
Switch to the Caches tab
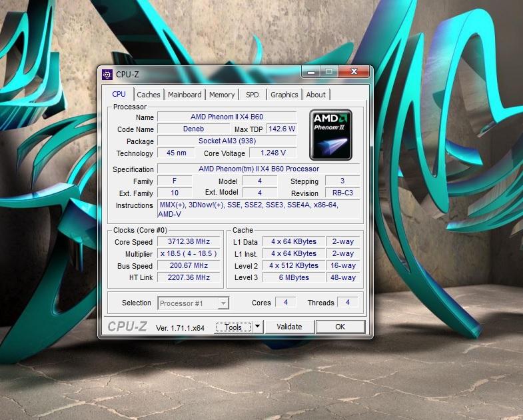149,95
